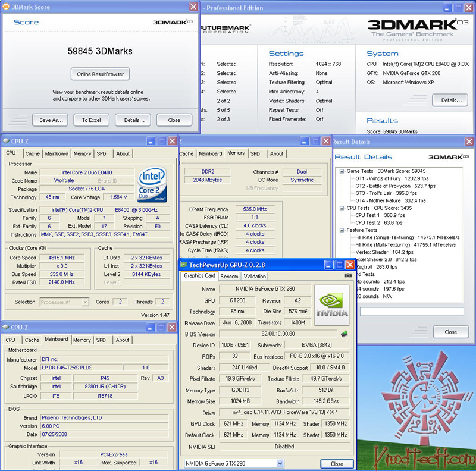Open About tab in top CPU-Z

click(123, 154)
